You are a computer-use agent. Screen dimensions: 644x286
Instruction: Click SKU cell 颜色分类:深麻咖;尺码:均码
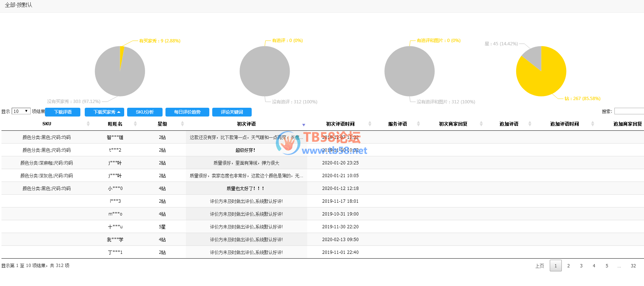point(47,163)
